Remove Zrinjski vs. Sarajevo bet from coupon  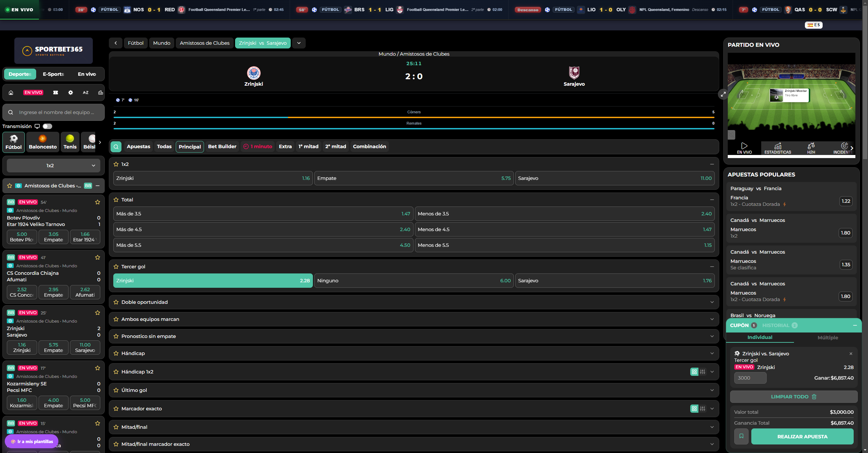[x=851, y=354]
